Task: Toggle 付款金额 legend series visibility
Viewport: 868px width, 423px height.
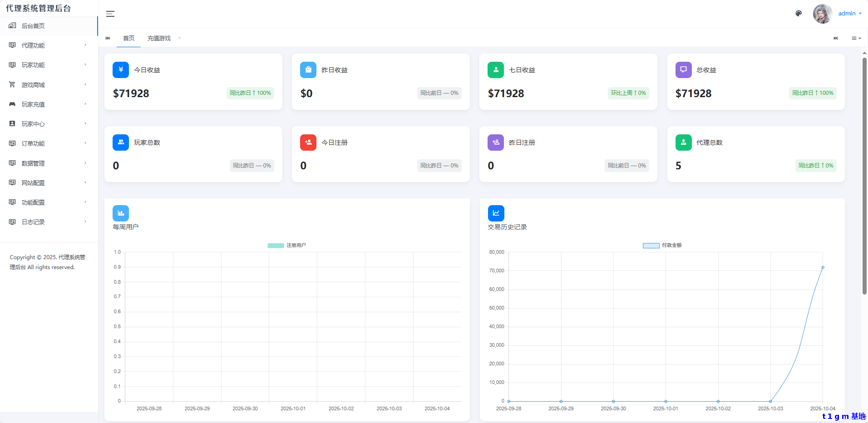Action: tap(662, 246)
